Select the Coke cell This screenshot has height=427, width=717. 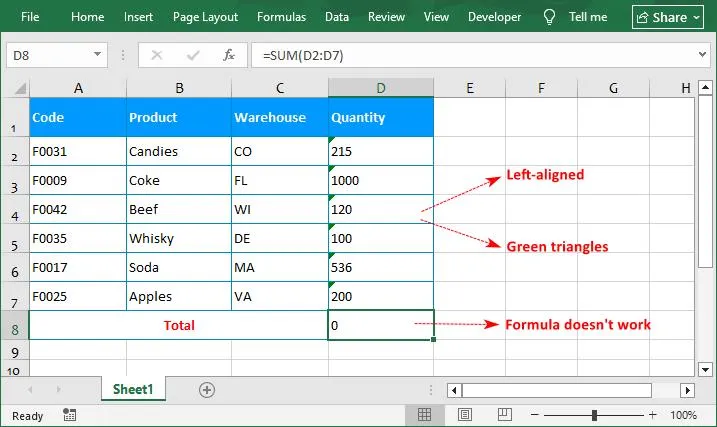click(x=179, y=180)
